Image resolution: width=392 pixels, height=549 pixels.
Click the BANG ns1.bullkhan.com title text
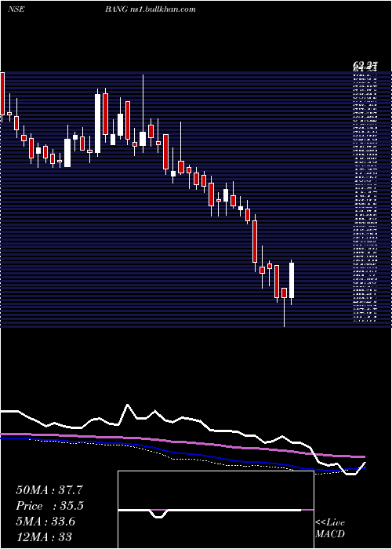click(x=151, y=9)
